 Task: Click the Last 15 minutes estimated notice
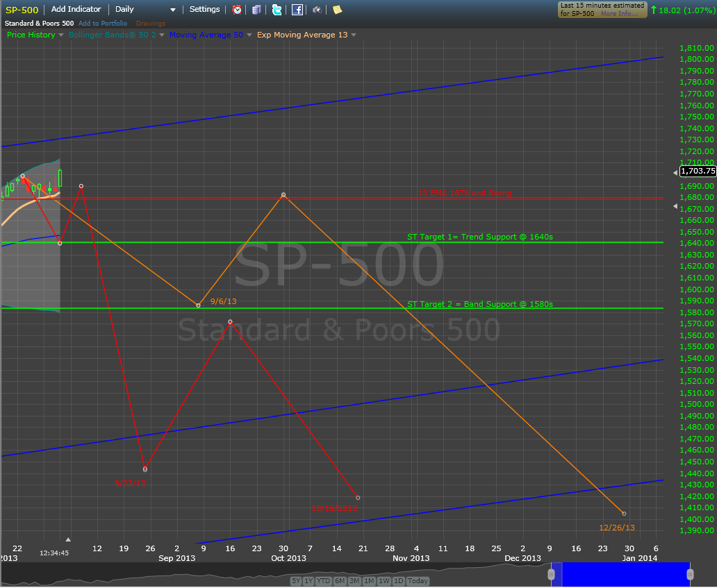click(602, 10)
